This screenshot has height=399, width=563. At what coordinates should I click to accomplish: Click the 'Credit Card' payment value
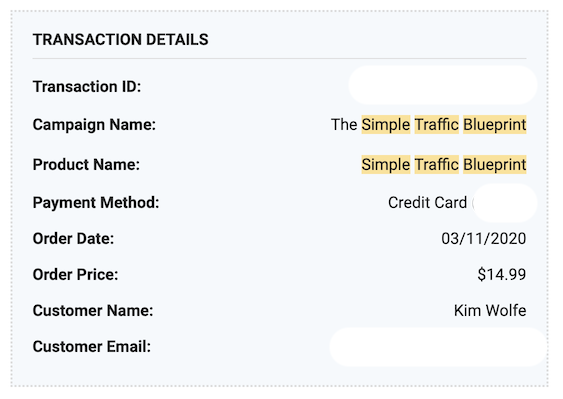(428, 203)
